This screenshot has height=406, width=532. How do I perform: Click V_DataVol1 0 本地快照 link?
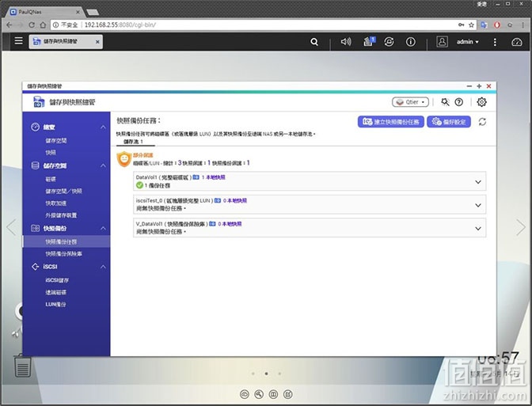230,224
